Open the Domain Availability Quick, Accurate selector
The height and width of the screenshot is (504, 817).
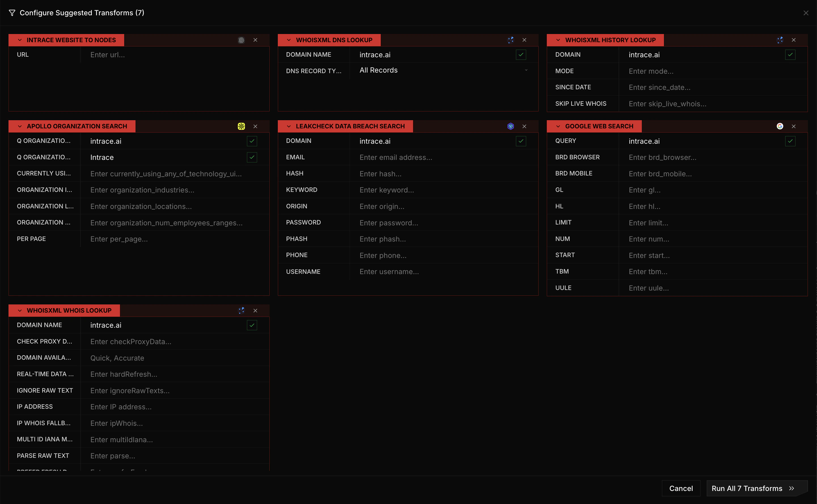click(175, 358)
